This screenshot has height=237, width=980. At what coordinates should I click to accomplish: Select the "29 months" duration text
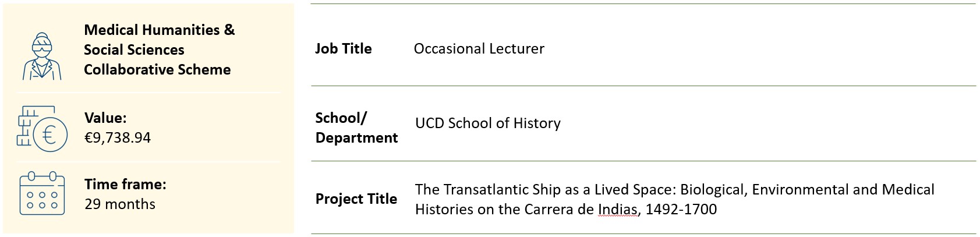point(120,204)
